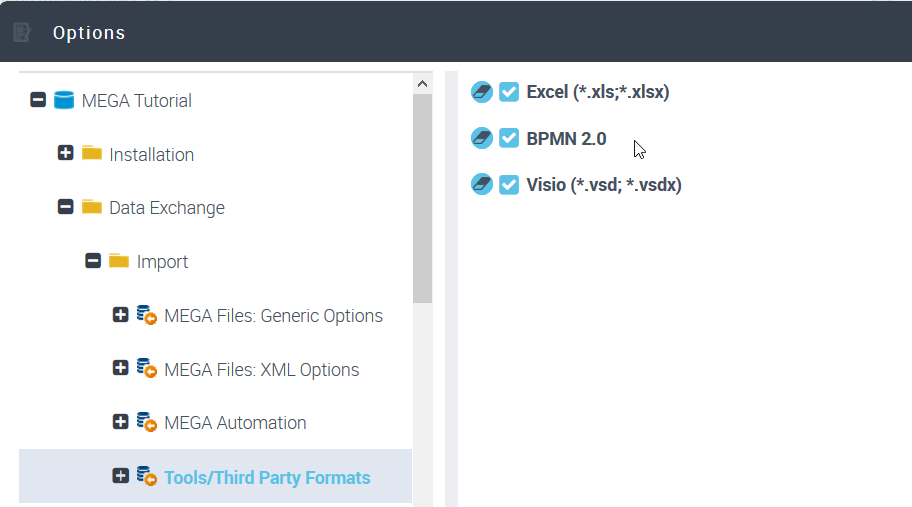Open the MEGA Automation tree entry
912x507 pixels.
[235, 423]
